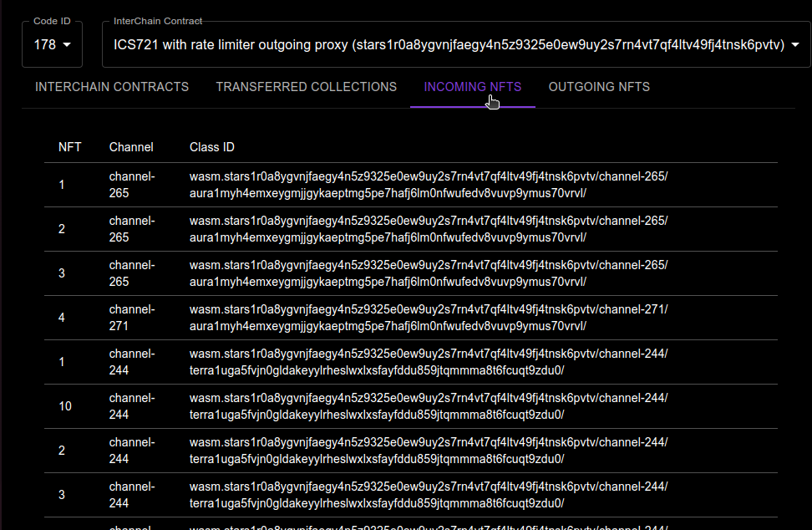Select the Incoming NFTs tab

(472, 87)
